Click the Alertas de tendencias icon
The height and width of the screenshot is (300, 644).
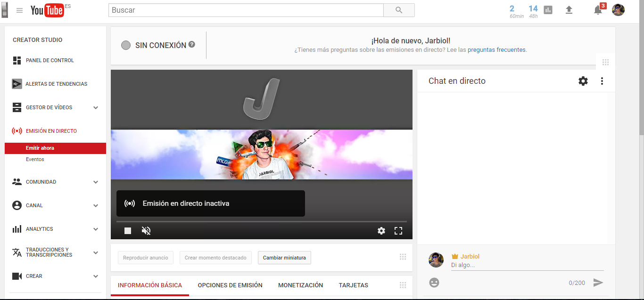click(17, 84)
